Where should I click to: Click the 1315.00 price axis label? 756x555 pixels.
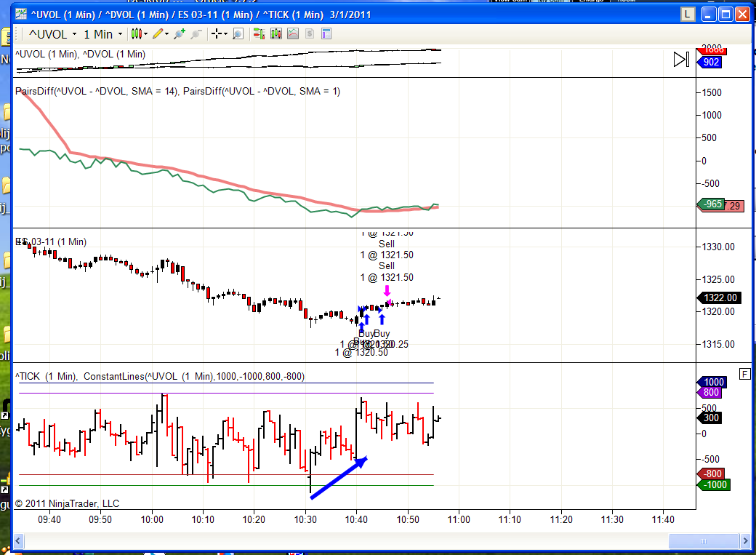[718, 345]
